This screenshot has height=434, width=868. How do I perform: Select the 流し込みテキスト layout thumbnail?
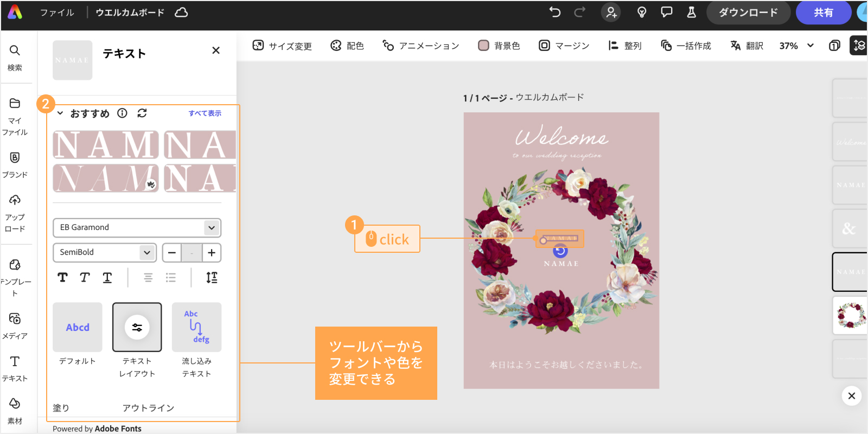click(x=196, y=327)
